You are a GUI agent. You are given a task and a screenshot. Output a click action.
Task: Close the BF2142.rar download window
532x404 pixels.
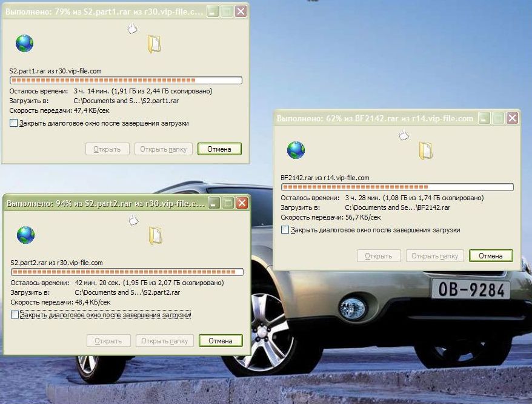tap(512, 118)
